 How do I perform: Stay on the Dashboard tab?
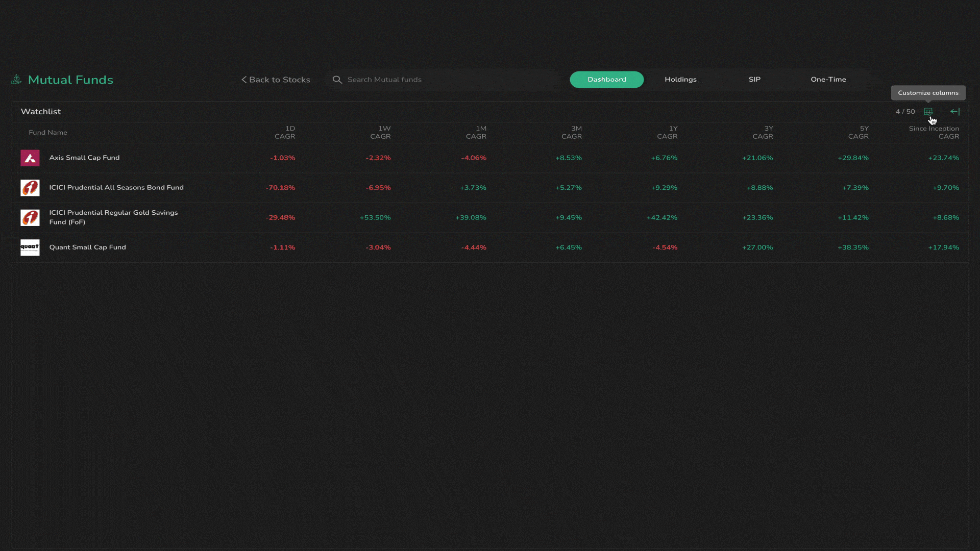tap(606, 80)
